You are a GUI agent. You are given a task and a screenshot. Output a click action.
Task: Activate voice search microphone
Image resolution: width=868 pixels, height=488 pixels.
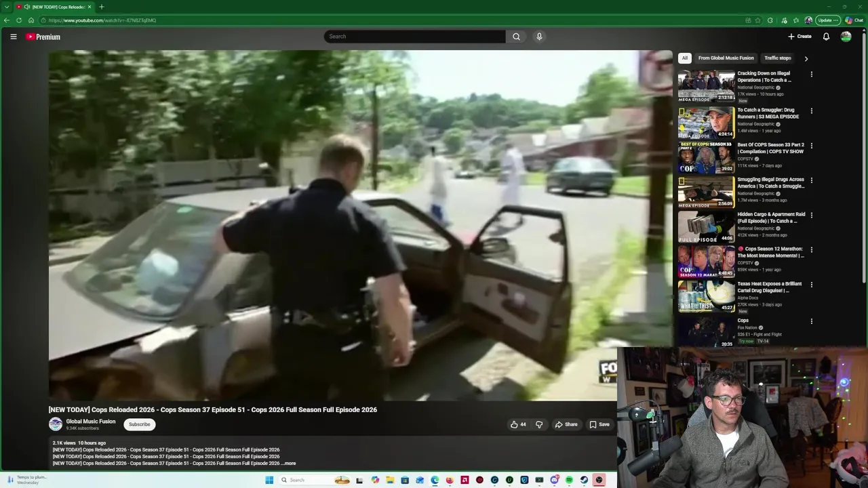[x=539, y=37]
